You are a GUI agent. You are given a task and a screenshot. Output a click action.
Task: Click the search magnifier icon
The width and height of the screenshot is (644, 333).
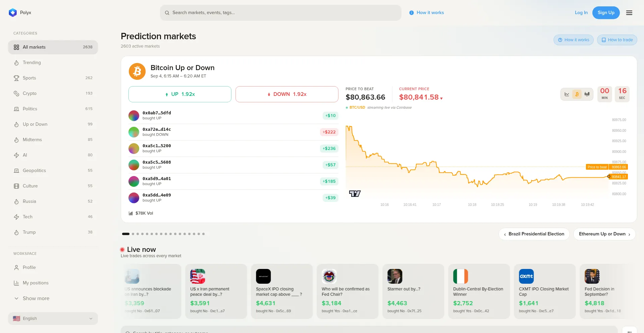point(167,13)
